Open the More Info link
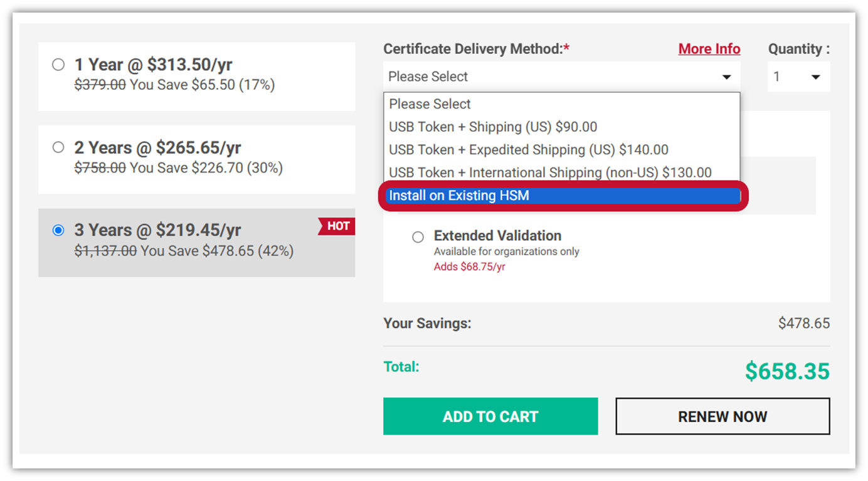The width and height of the screenshot is (868, 481). (x=709, y=49)
